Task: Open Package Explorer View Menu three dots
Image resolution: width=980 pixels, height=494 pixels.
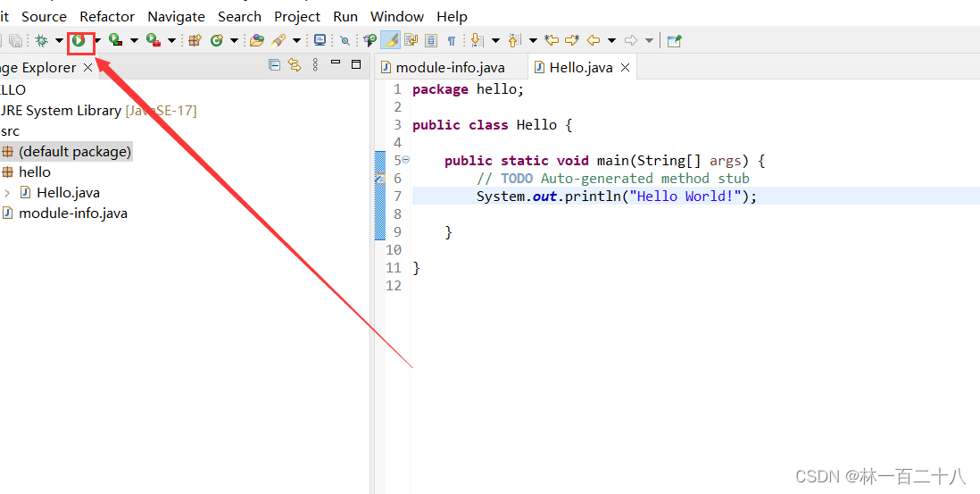Action: [315, 64]
